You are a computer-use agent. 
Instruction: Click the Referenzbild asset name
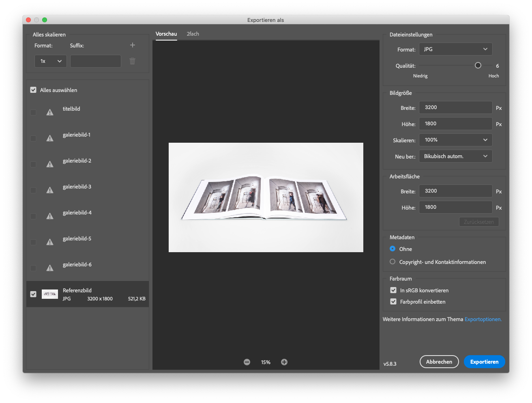[77, 290]
